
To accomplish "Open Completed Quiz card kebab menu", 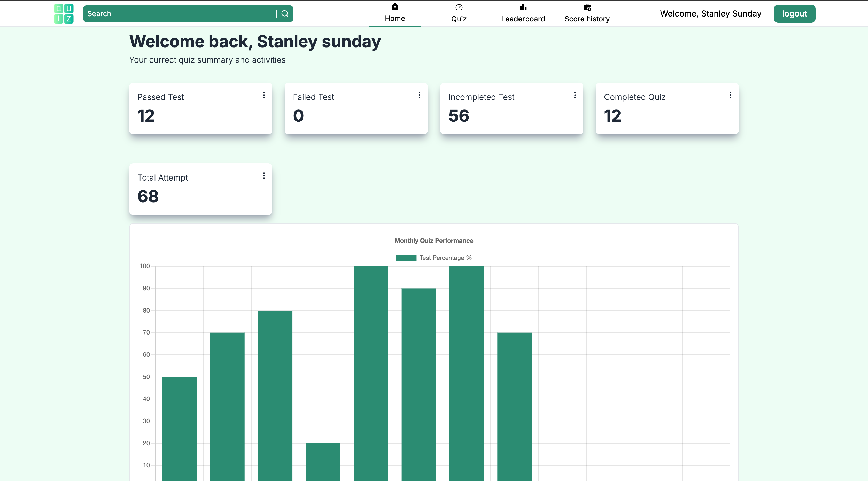I will pyautogui.click(x=730, y=95).
